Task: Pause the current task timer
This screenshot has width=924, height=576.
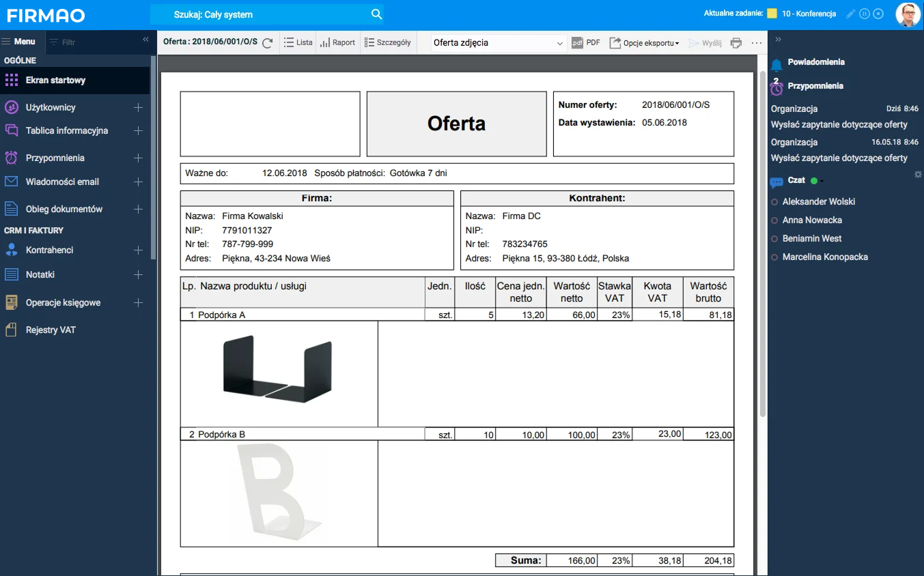Action: [865, 14]
